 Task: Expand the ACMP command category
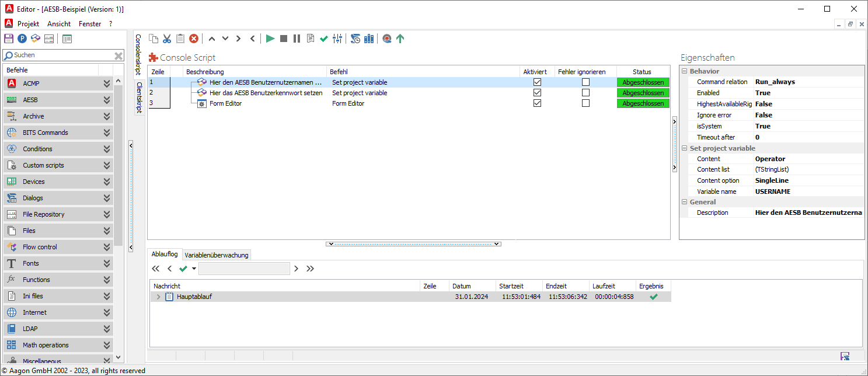pos(106,83)
